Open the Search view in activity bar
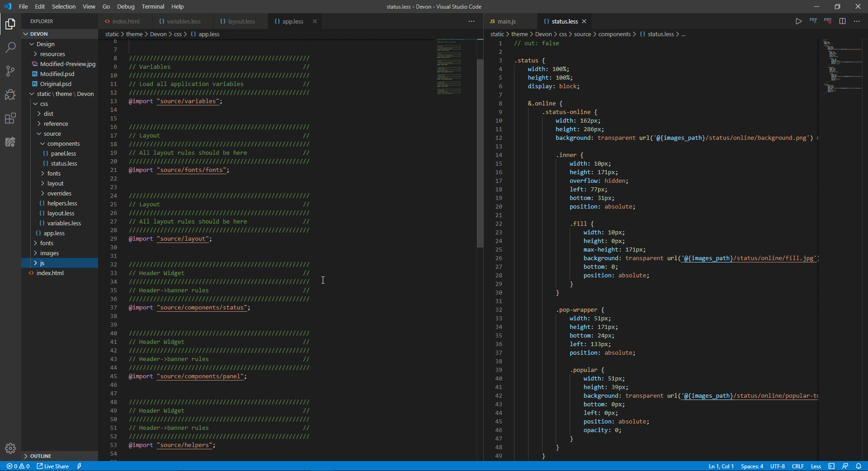 pos(10,47)
